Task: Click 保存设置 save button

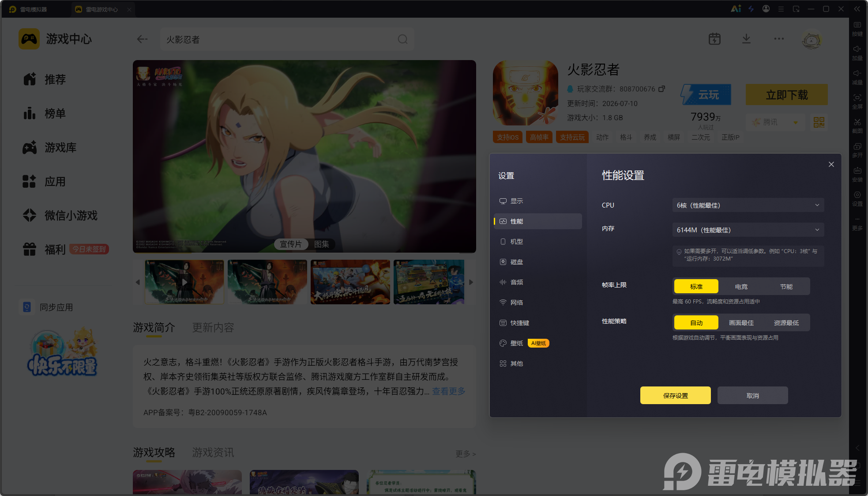Action: pyautogui.click(x=676, y=395)
